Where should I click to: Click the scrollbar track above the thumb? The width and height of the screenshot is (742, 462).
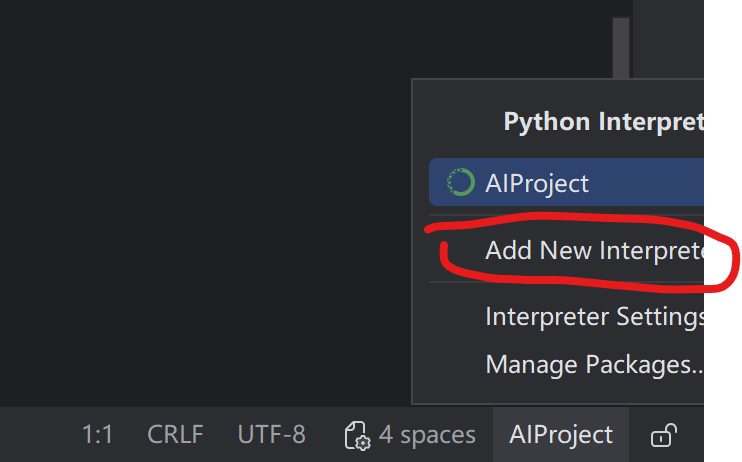point(621,9)
